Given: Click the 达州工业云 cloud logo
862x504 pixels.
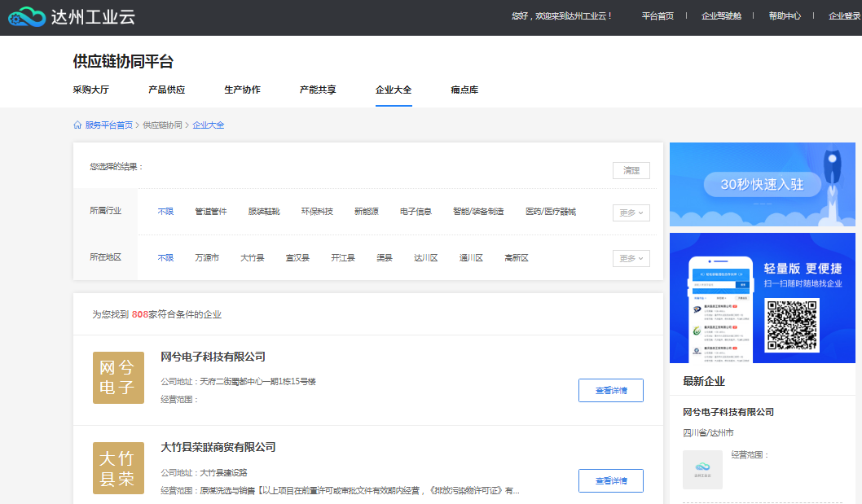Looking at the screenshot, I should (28, 16).
